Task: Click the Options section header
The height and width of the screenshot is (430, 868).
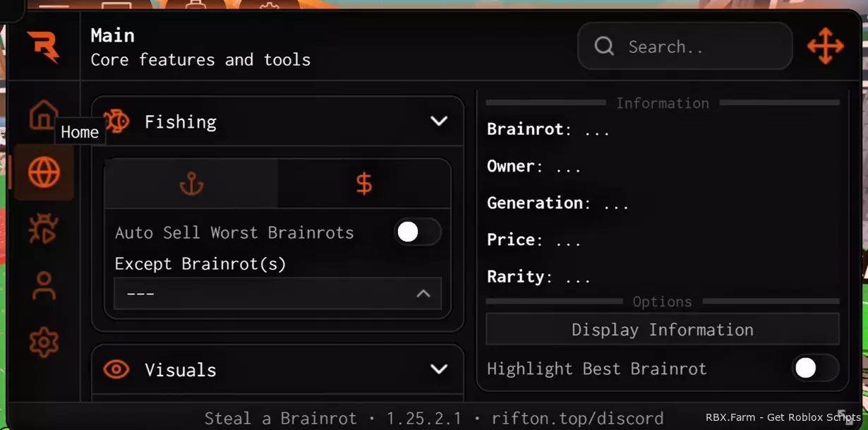Action: [x=663, y=301]
